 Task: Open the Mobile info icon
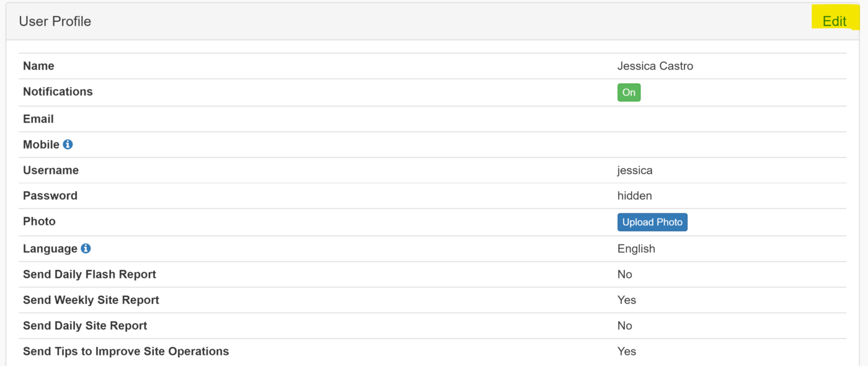coord(68,144)
